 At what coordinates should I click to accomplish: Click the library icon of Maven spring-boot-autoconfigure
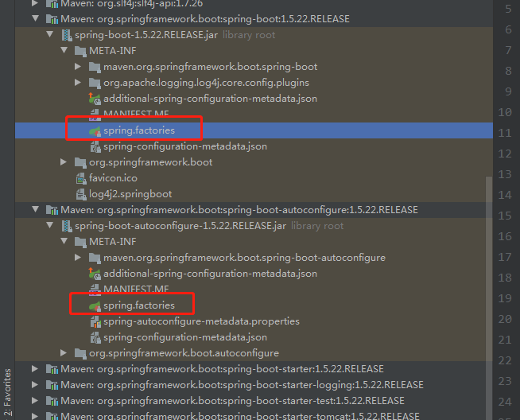pos(52,210)
